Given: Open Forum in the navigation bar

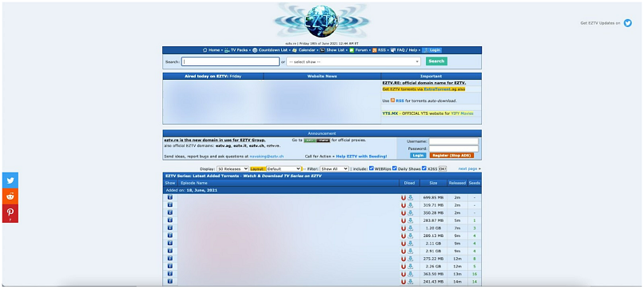Looking at the screenshot, I should [359, 50].
